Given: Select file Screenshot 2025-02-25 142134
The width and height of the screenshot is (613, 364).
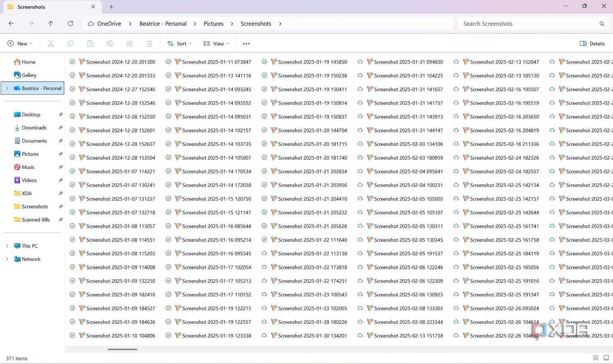Looking at the screenshot, I should pyautogui.click(x=504, y=185).
